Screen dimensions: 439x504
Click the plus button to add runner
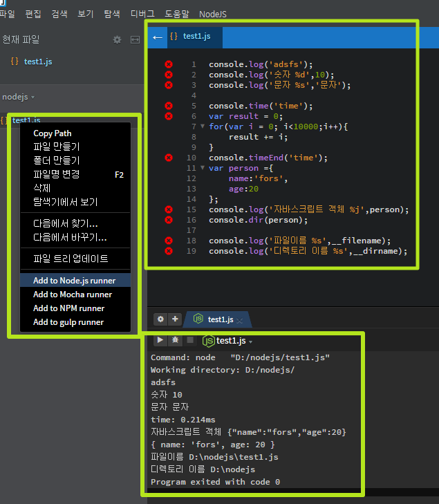point(175,319)
